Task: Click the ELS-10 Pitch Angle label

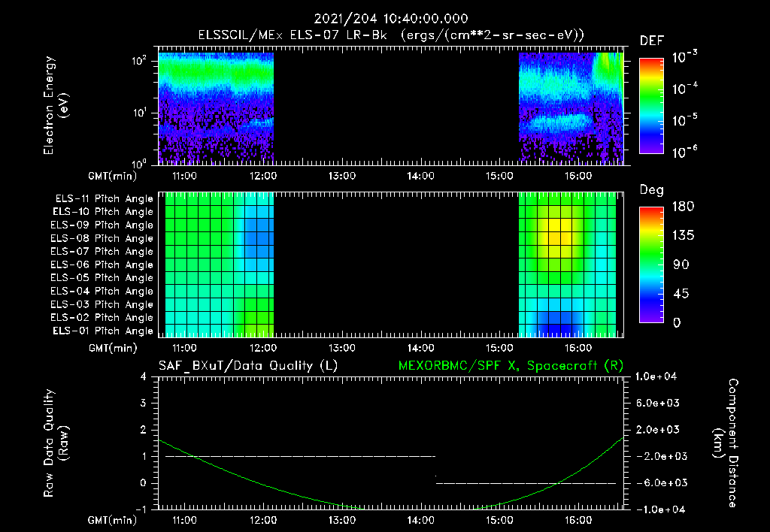Action: [x=103, y=212]
